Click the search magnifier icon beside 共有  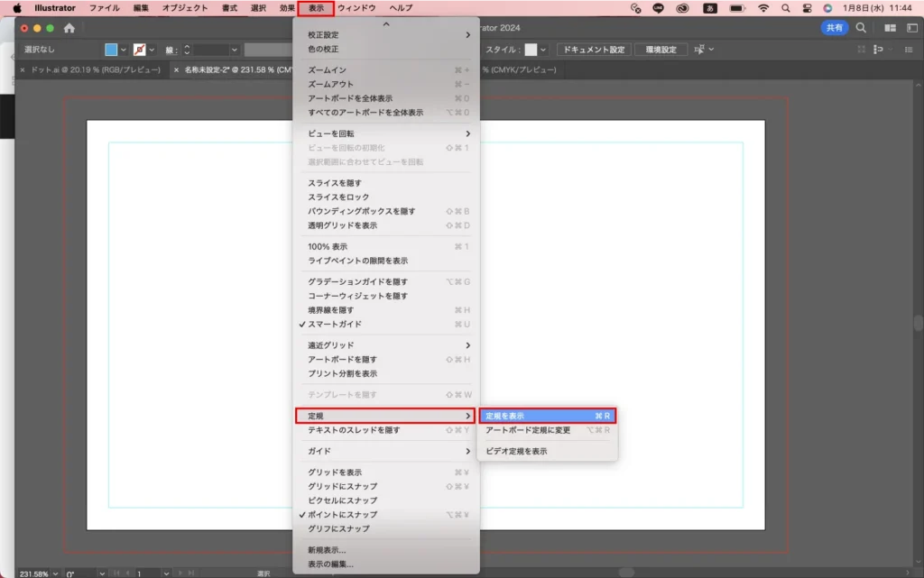[x=861, y=28]
